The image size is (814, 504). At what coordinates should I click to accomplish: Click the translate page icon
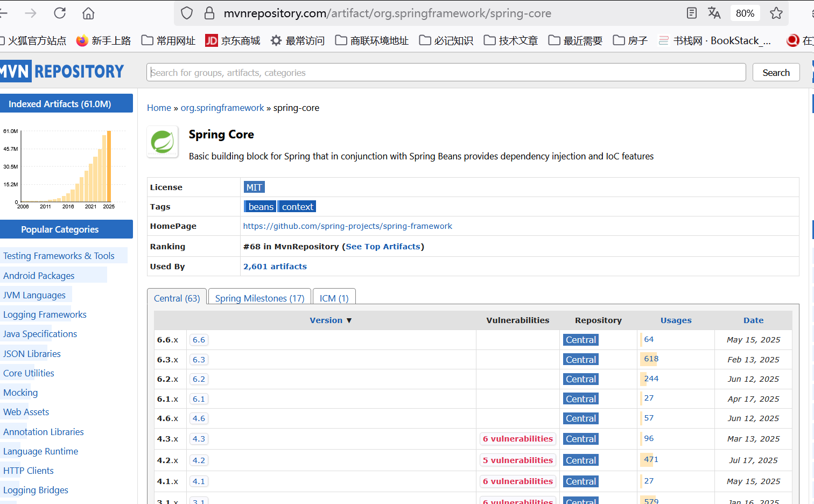(x=714, y=13)
